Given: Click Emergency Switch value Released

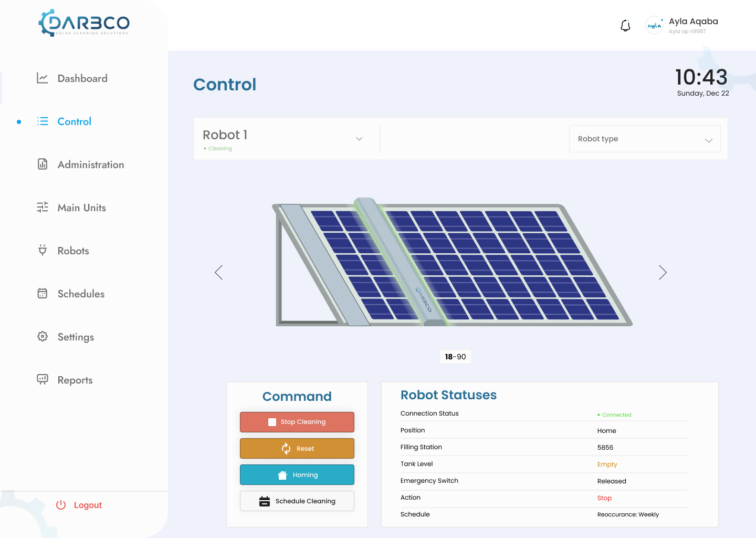Looking at the screenshot, I should pos(612,481).
